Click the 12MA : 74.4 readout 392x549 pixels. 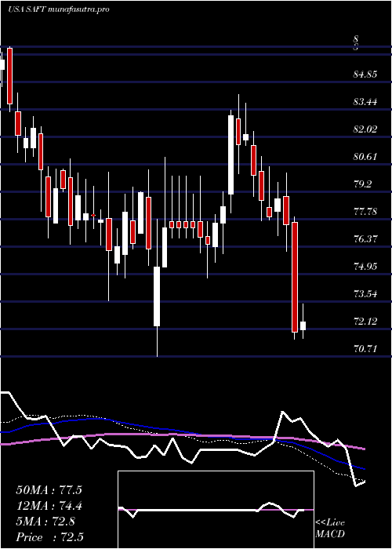(49, 506)
